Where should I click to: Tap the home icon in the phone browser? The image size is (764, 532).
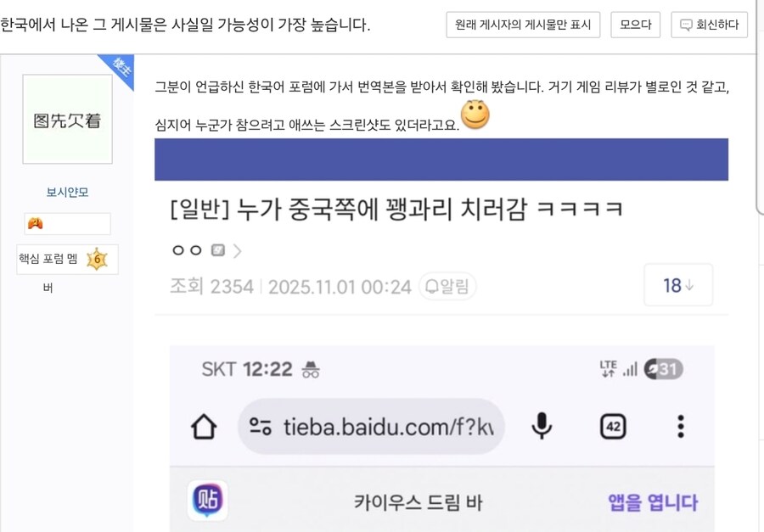pyautogui.click(x=204, y=426)
